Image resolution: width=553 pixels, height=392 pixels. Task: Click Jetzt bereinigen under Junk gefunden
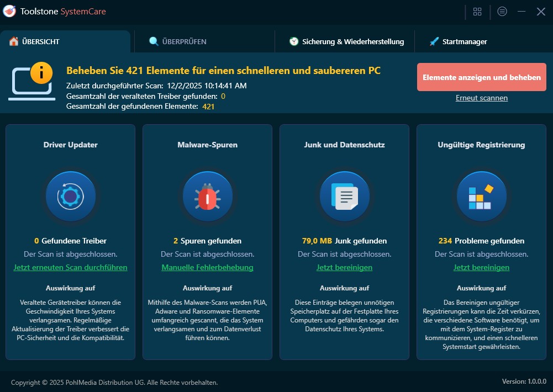click(x=344, y=267)
